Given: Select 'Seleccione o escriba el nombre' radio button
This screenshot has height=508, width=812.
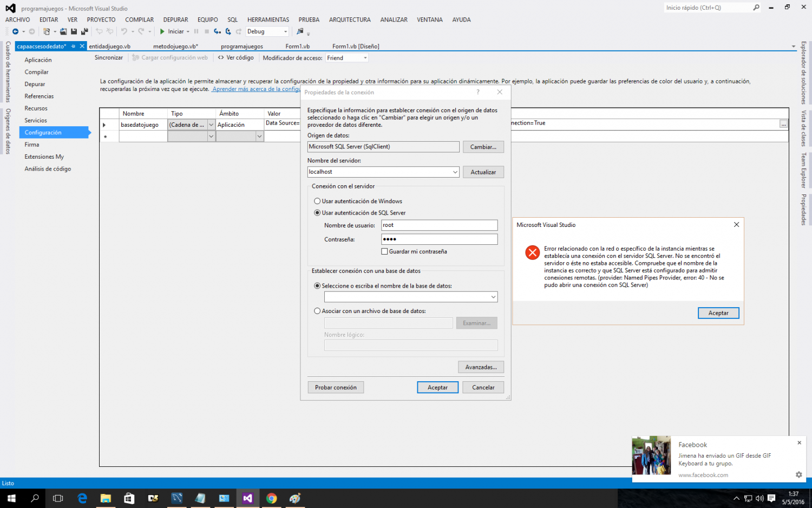Looking at the screenshot, I should (x=317, y=285).
